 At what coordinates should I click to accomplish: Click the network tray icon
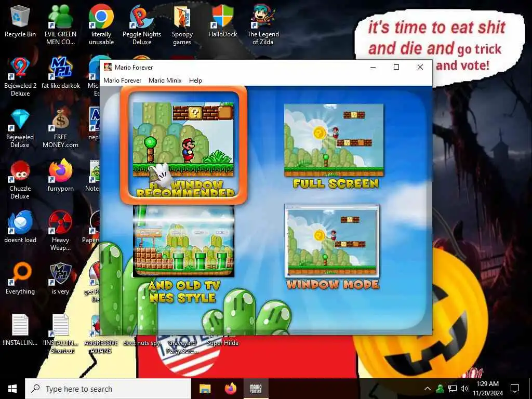[x=453, y=389]
